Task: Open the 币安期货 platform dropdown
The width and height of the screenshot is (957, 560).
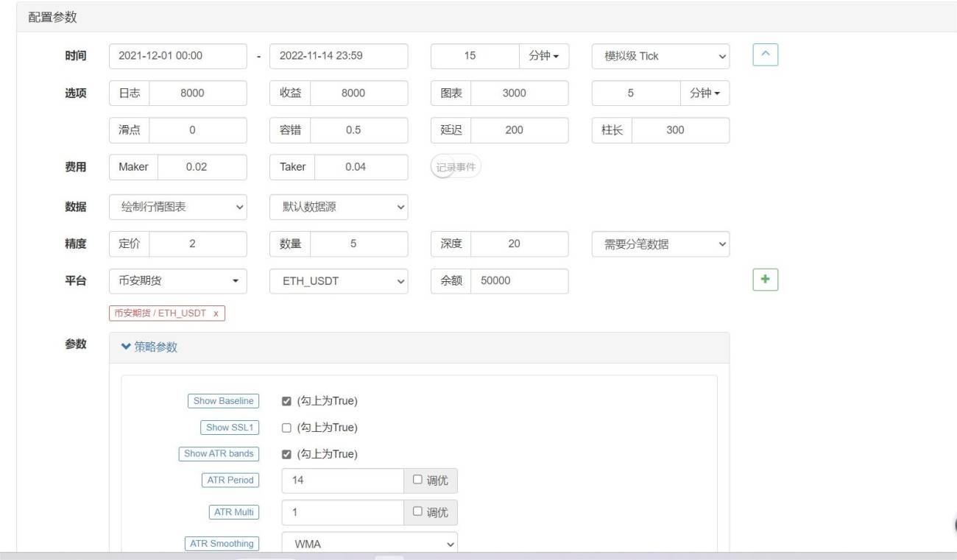Action: (178, 281)
